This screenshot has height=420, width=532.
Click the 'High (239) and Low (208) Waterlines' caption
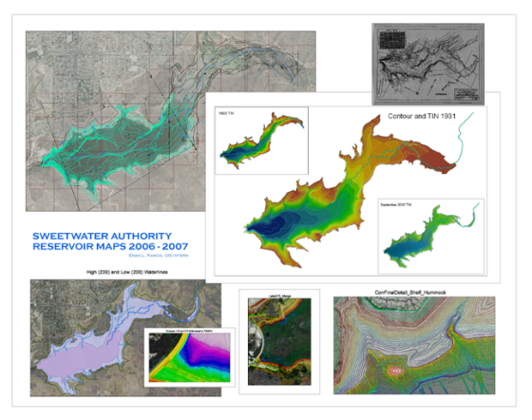pyautogui.click(x=127, y=272)
